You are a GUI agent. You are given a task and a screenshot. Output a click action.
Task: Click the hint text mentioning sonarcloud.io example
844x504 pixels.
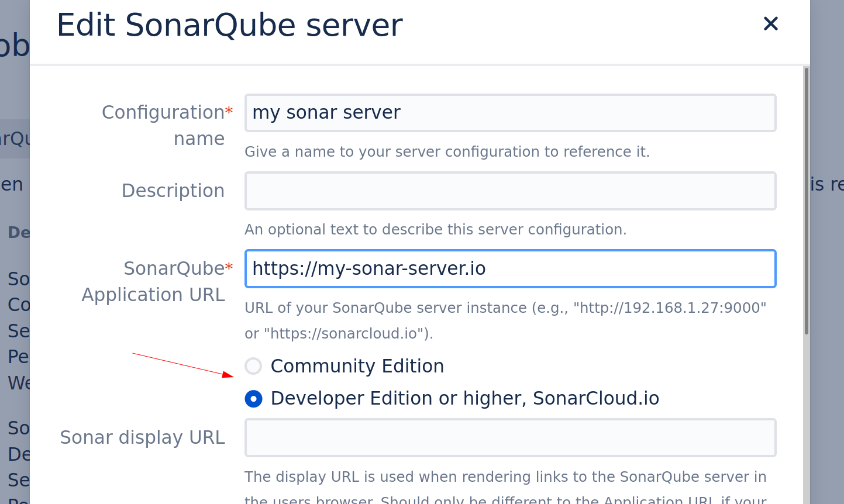(x=339, y=334)
